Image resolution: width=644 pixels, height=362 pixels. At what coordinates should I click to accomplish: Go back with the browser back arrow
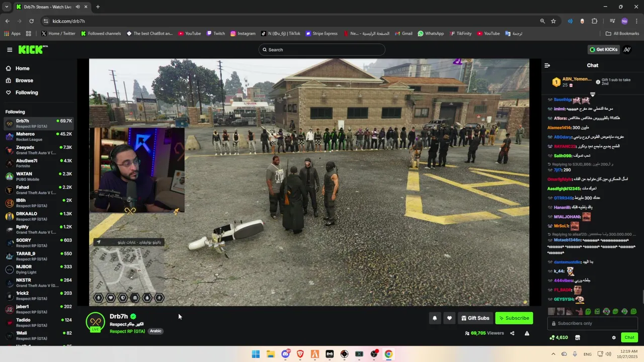[x=7, y=21]
